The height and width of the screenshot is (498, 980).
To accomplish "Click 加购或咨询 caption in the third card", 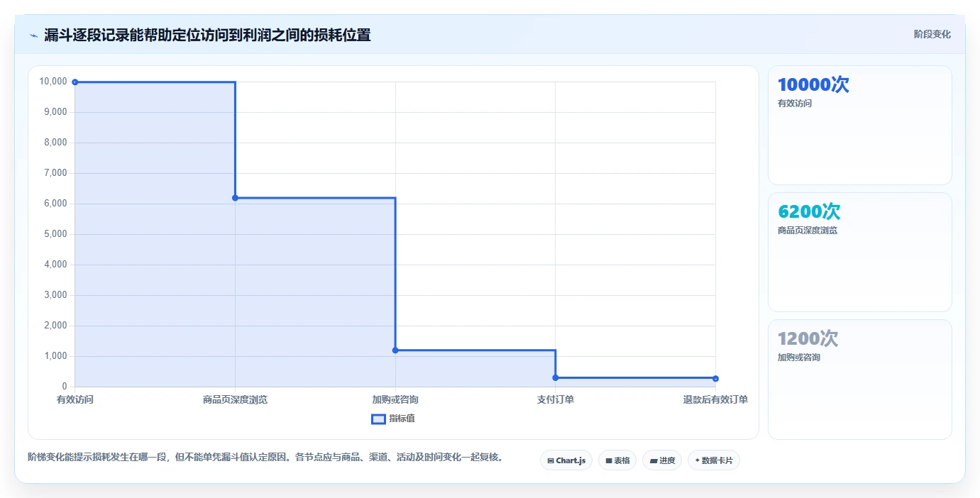I will tap(799, 358).
